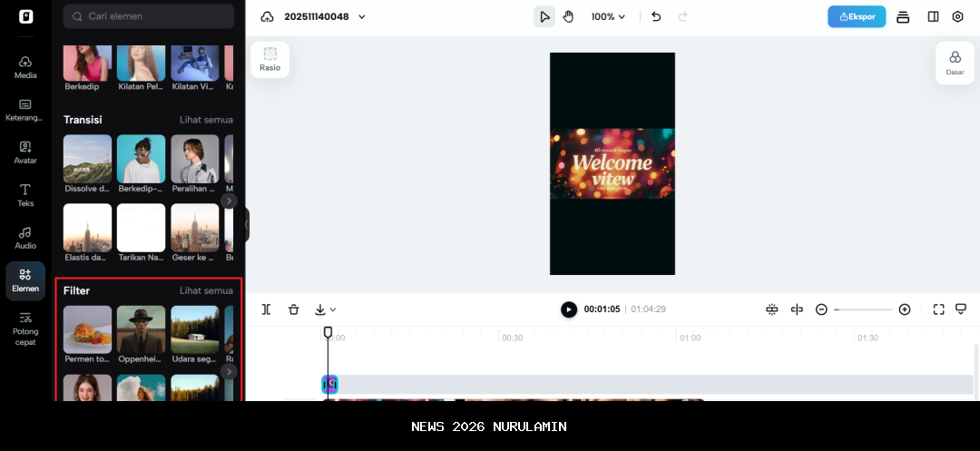Select the hand pan tool
The height and width of the screenshot is (451, 980).
pos(568,16)
